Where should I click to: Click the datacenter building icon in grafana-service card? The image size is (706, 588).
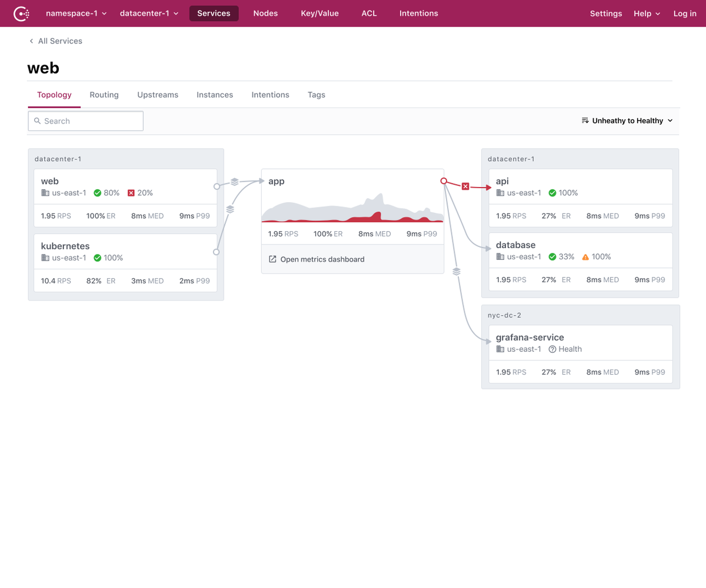[500, 349]
